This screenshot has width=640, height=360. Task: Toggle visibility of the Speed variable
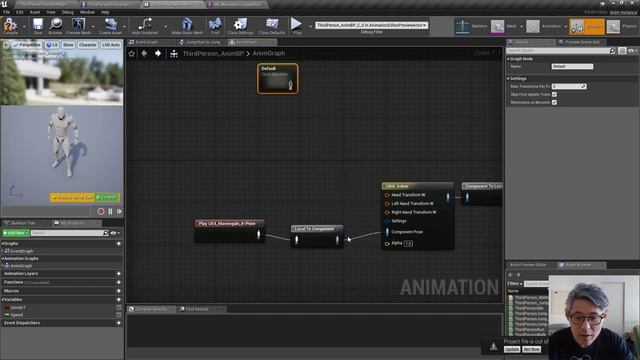(119, 315)
